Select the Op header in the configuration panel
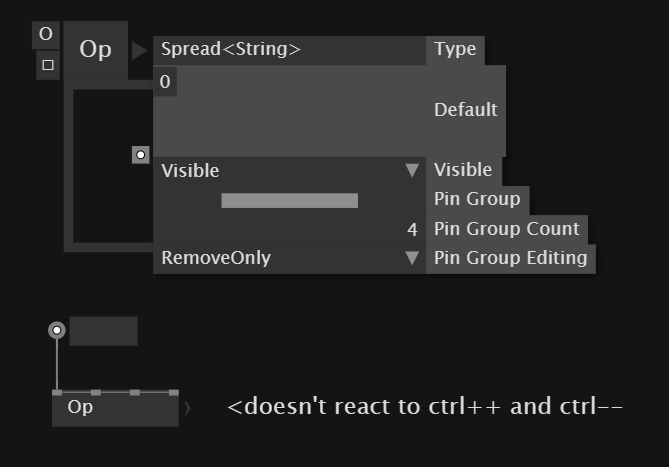Image resolution: width=669 pixels, height=467 pixels. point(96,49)
